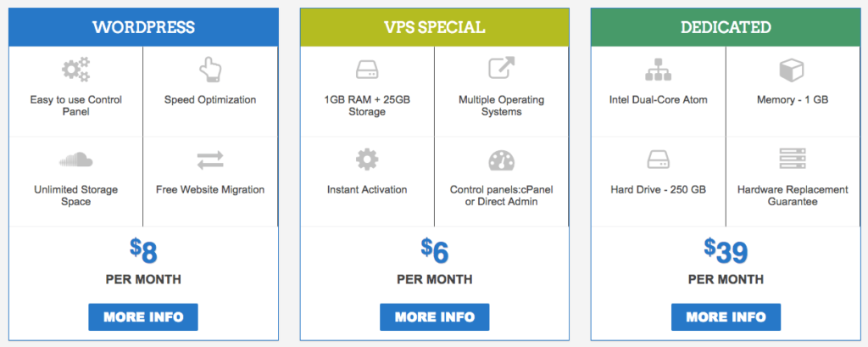Select the WORDPRESS plan header

click(x=143, y=27)
